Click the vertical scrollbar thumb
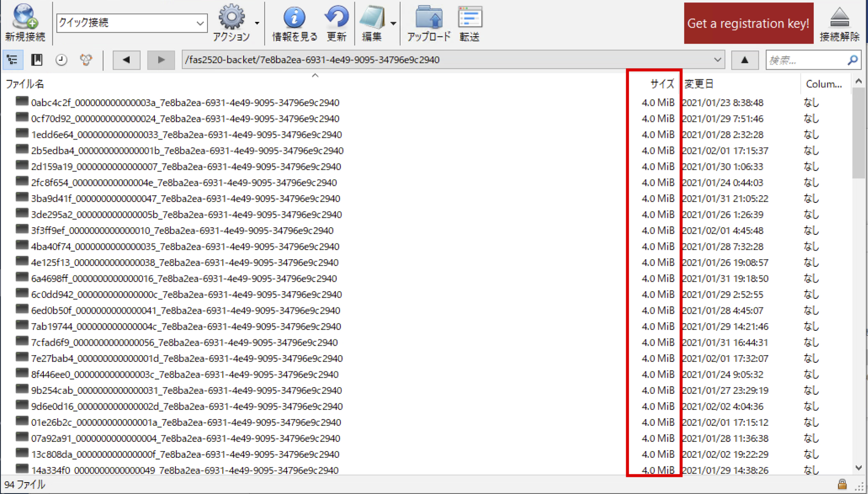Screen dimensions: 868x494 pos(858,133)
